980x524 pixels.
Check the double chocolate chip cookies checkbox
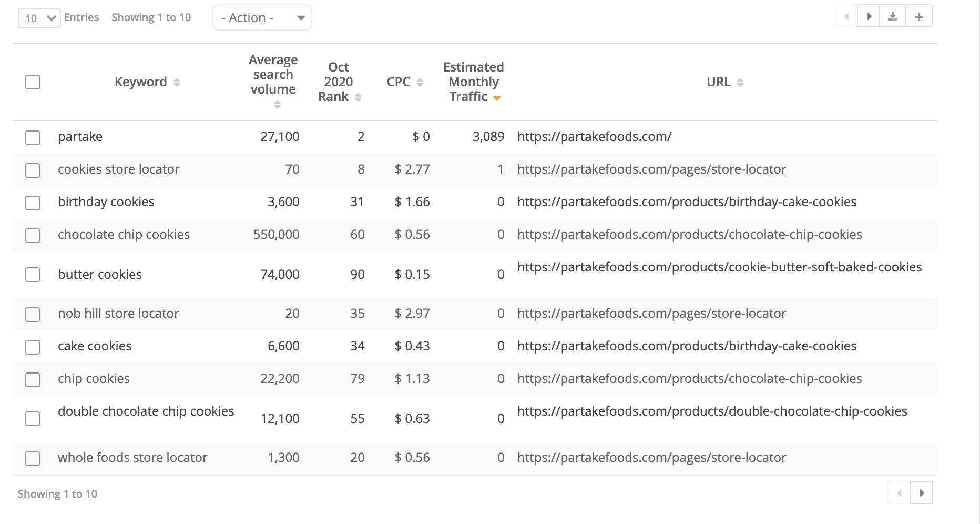click(33, 419)
